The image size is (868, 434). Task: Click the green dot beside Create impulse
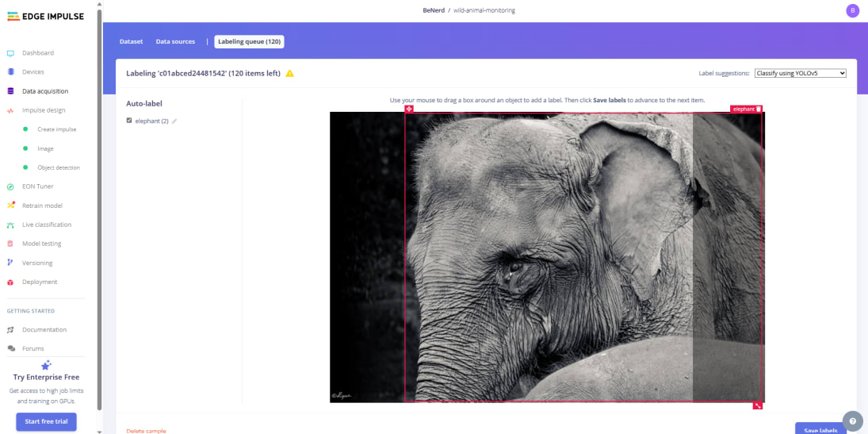[x=25, y=129]
